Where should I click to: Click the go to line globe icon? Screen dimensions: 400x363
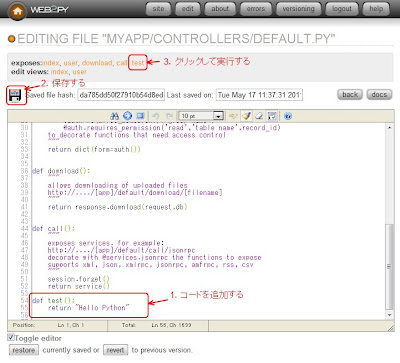127,116
